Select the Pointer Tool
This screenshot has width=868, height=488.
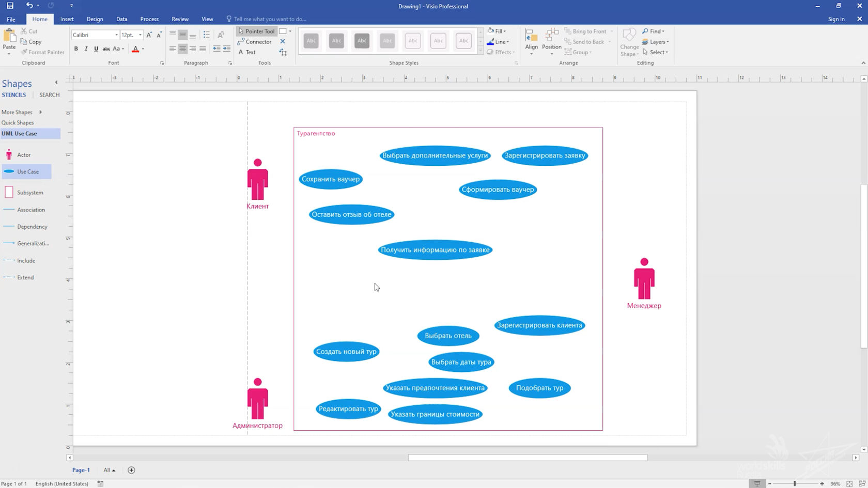click(x=256, y=31)
